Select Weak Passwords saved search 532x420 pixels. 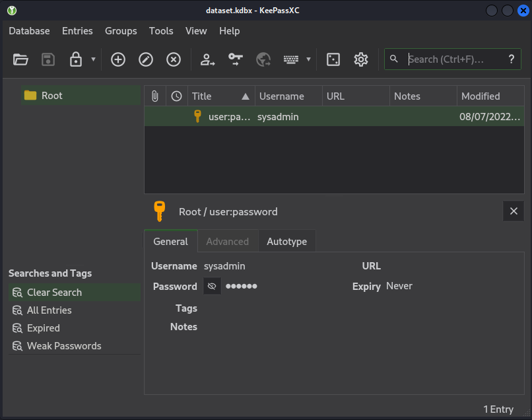(x=75, y=346)
